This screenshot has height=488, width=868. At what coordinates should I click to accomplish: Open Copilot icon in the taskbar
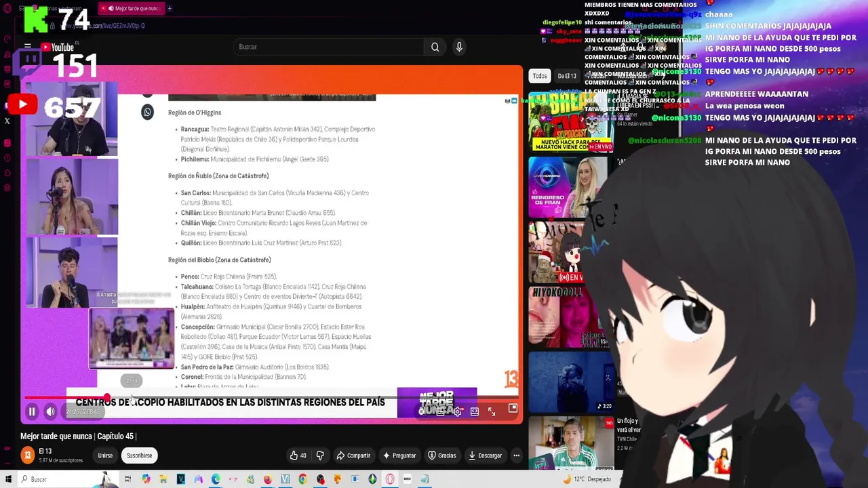point(146,479)
